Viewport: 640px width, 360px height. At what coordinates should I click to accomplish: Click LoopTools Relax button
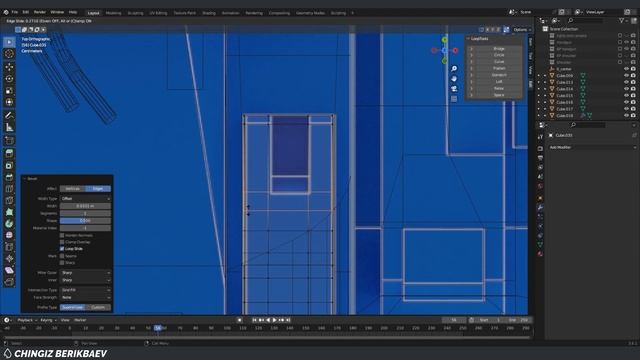(499, 88)
